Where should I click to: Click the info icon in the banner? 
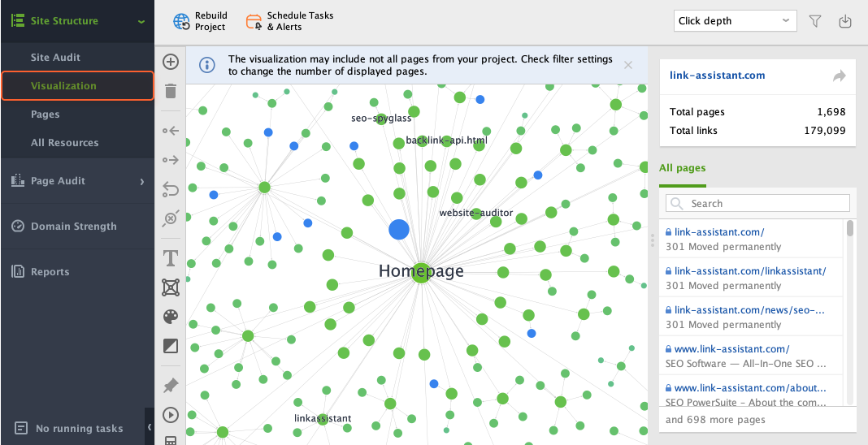coord(207,65)
